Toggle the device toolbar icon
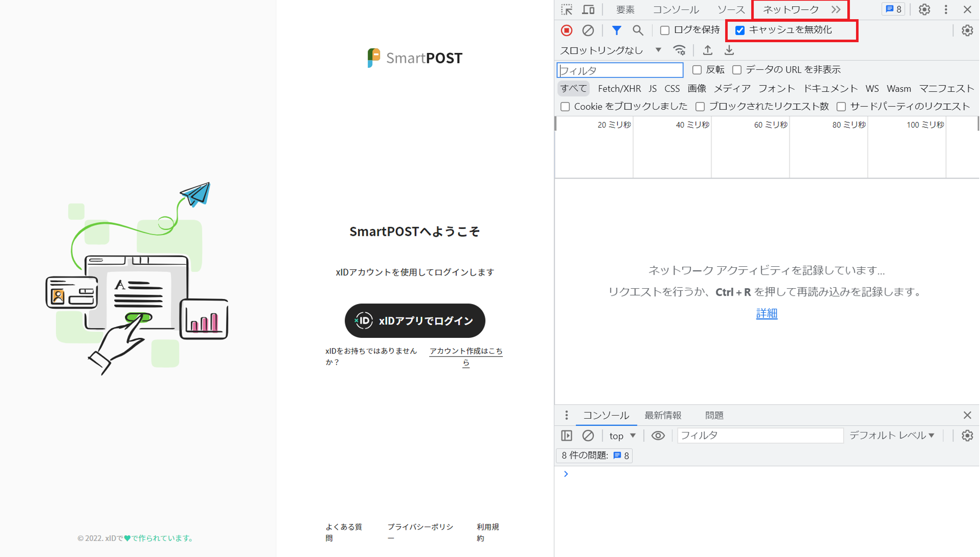 (588, 9)
